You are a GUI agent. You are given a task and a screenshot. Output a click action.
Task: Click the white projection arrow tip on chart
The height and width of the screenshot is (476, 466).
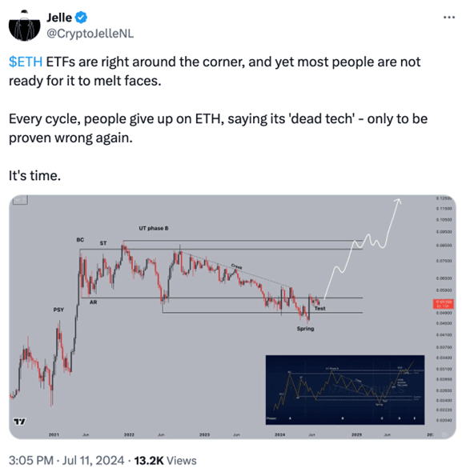pos(399,200)
